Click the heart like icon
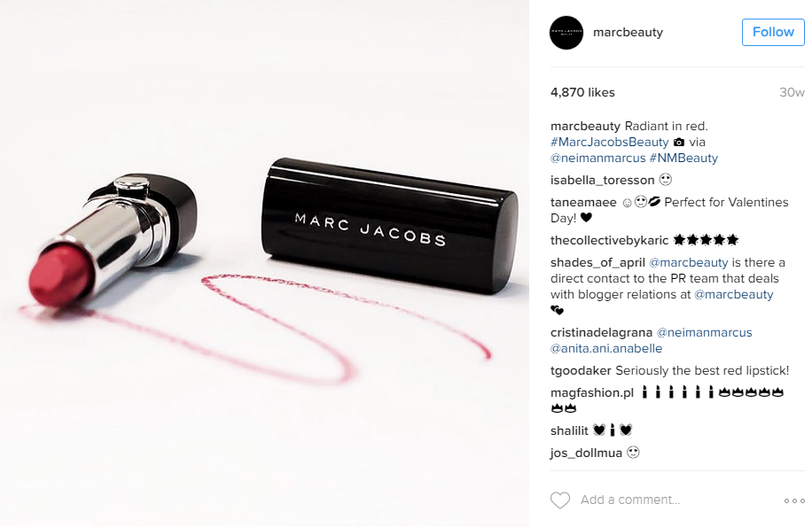812x527 pixels. click(560, 500)
